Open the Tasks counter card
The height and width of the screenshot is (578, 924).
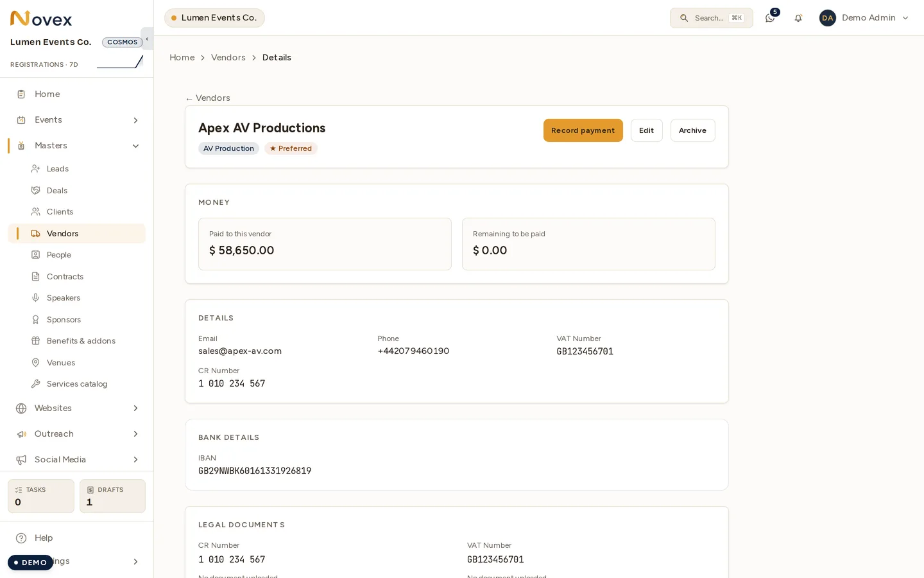(41, 496)
